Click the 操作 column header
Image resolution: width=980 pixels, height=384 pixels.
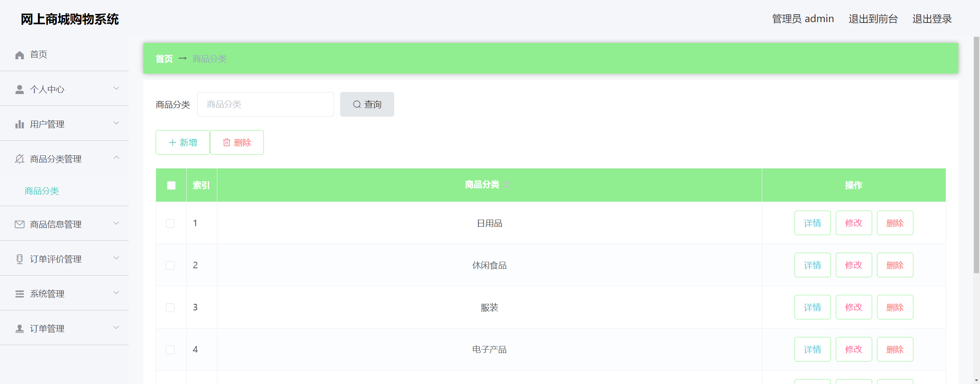854,185
